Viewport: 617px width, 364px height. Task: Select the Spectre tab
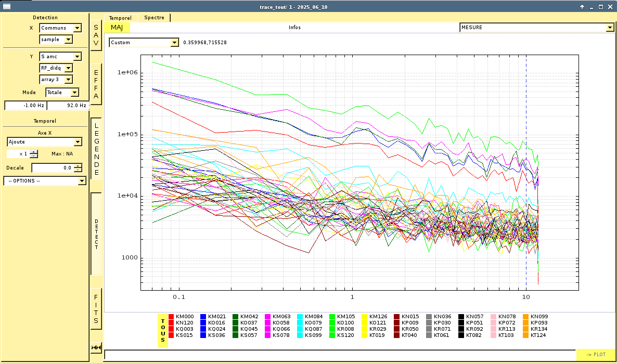[x=154, y=18]
